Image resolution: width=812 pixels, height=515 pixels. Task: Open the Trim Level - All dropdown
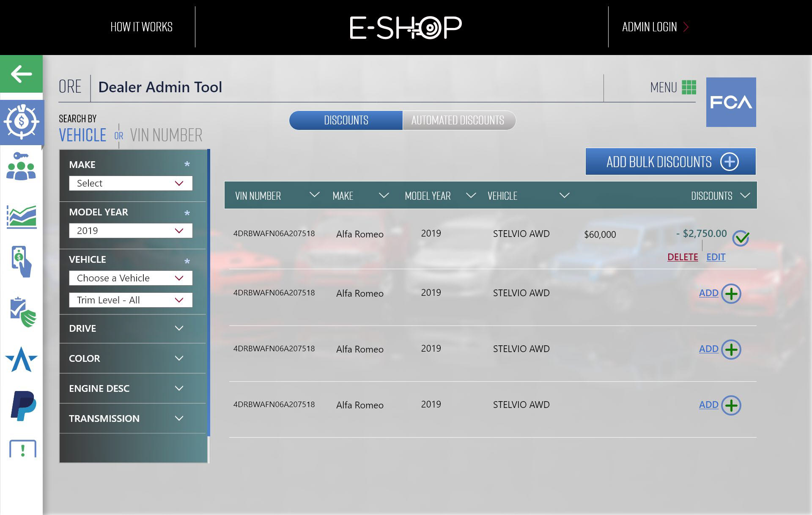coord(131,300)
